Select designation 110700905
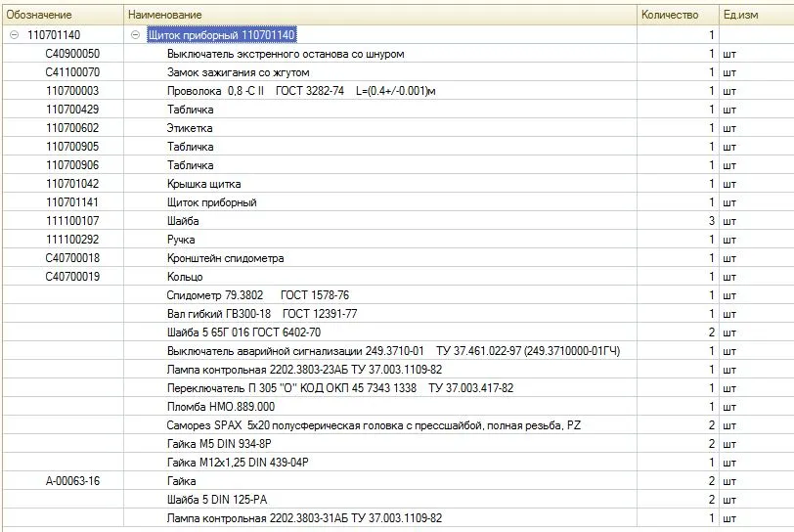 pos(72,147)
